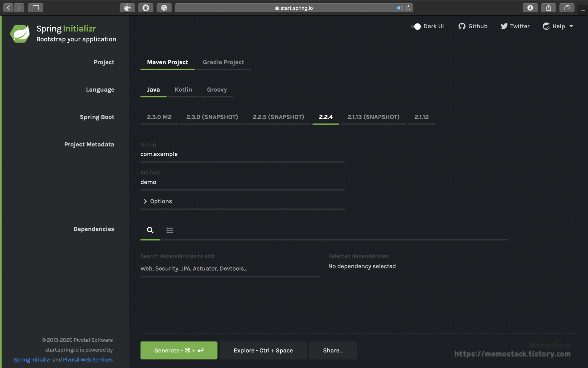The image size is (588, 368).
Task: Open the Github icon link
Action: (462, 26)
